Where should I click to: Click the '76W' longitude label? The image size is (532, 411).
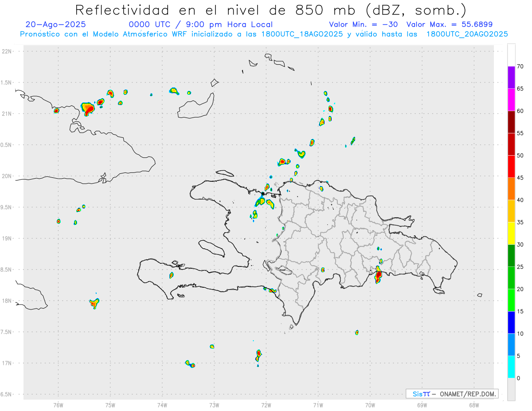[58, 405]
